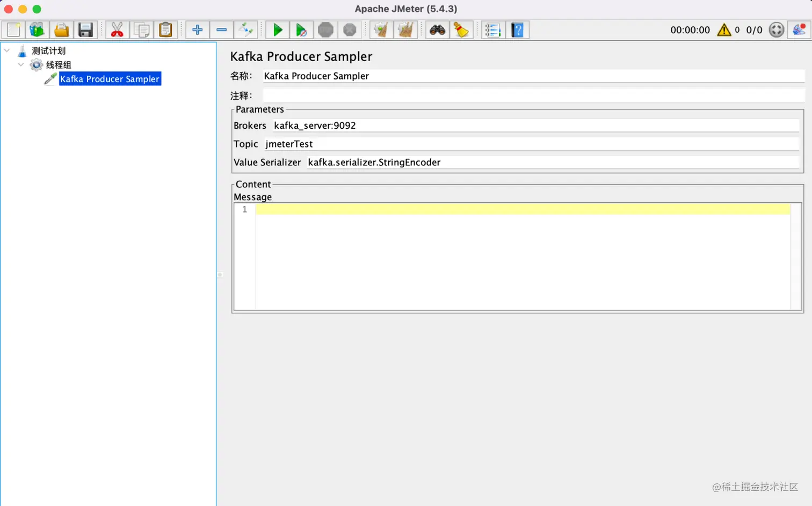
Task: Click the New test plan icon
Action: click(x=13, y=30)
